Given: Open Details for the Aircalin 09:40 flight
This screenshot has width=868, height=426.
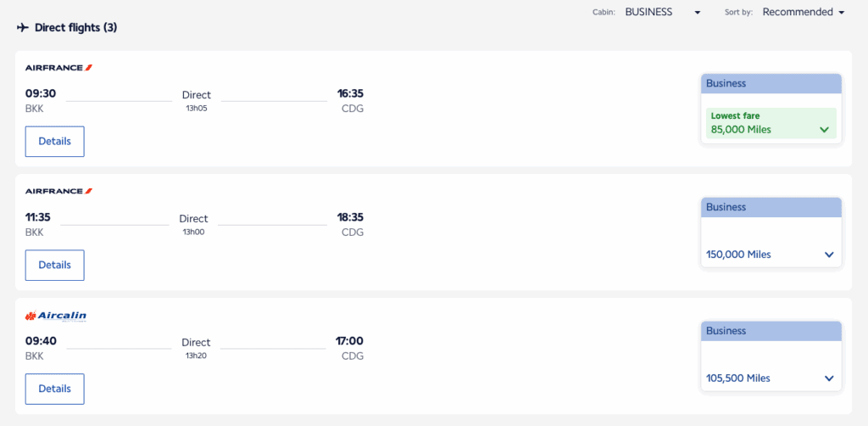Looking at the screenshot, I should point(55,389).
